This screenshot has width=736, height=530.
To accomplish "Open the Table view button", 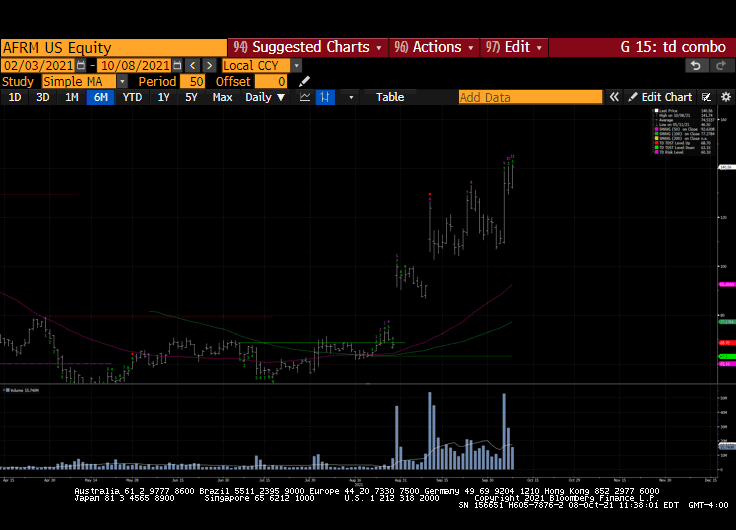I will tap(390, 97).
